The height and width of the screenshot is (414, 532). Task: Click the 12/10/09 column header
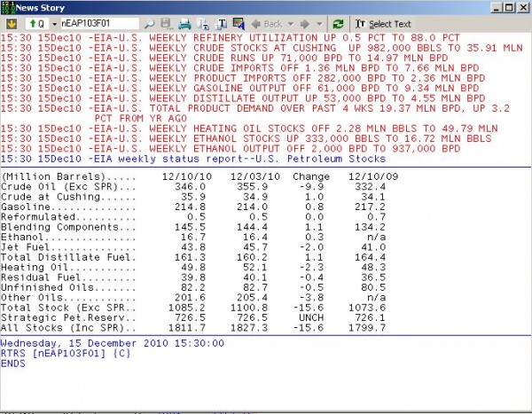coord(373,176)
